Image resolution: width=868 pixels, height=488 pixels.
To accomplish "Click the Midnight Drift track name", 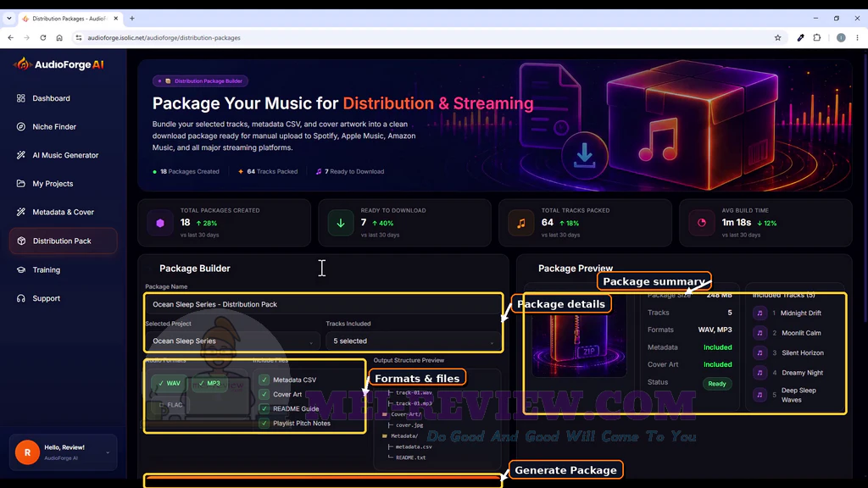I will (x=800, y=313).
